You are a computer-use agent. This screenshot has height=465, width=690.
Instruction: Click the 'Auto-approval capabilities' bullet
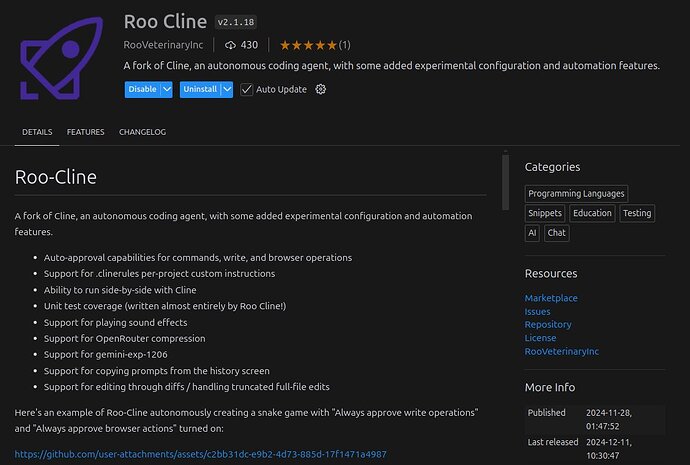pos(198,258)
